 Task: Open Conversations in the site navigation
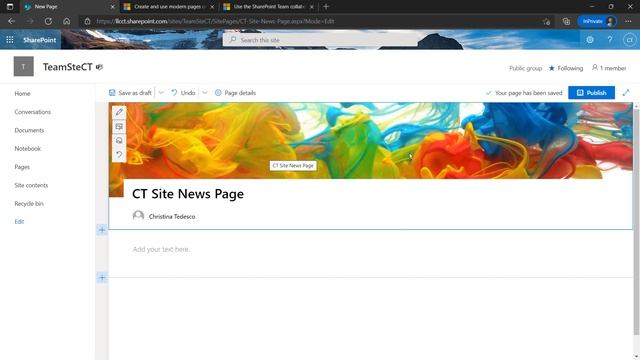pos(33,112)
